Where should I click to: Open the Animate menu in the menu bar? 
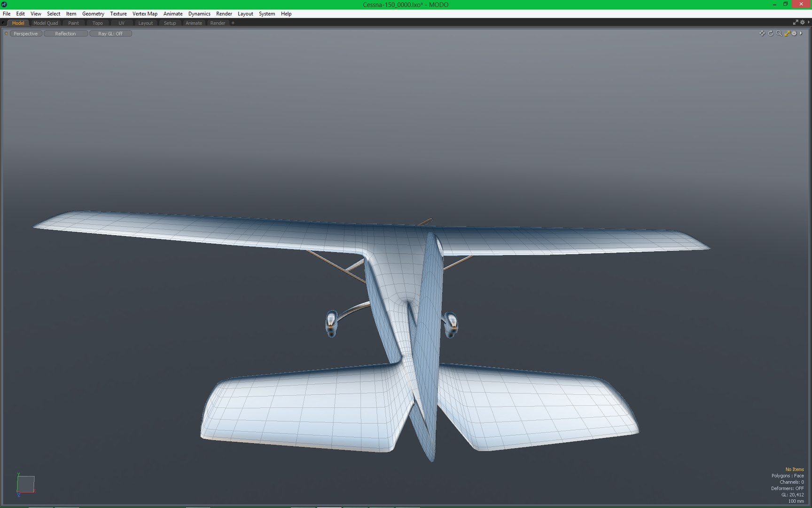point(173,14)
